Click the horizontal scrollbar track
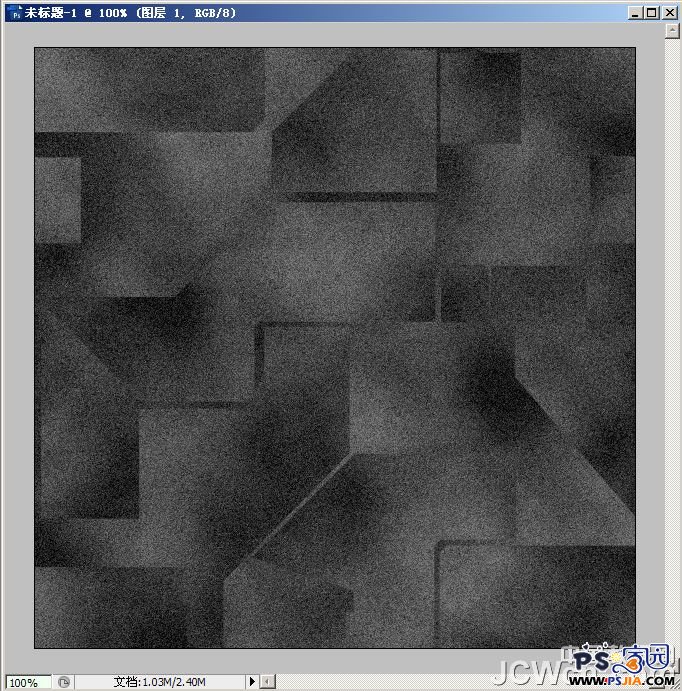The image size is (682, 691). (400, 682)
